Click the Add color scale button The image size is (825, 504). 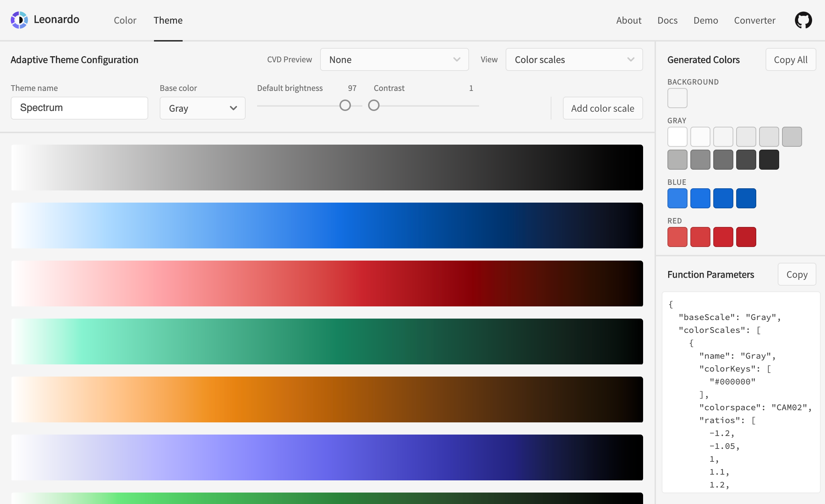coord(603,108)
